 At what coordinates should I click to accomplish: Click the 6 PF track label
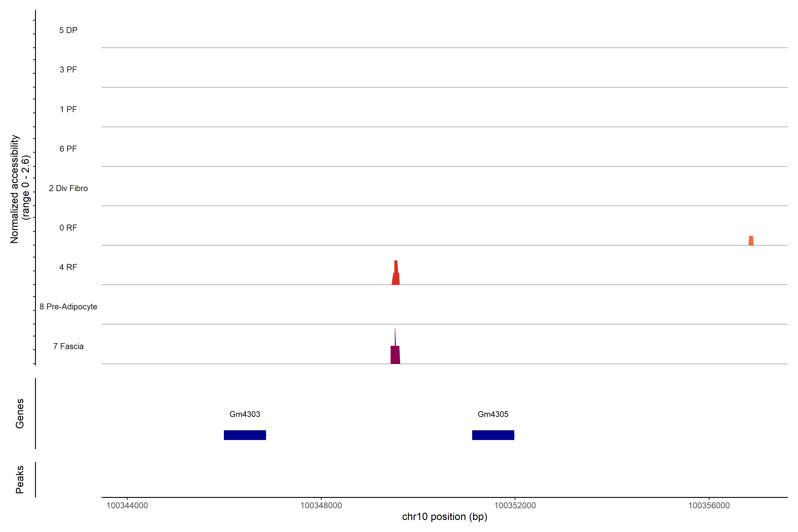[x=68, y=149]
